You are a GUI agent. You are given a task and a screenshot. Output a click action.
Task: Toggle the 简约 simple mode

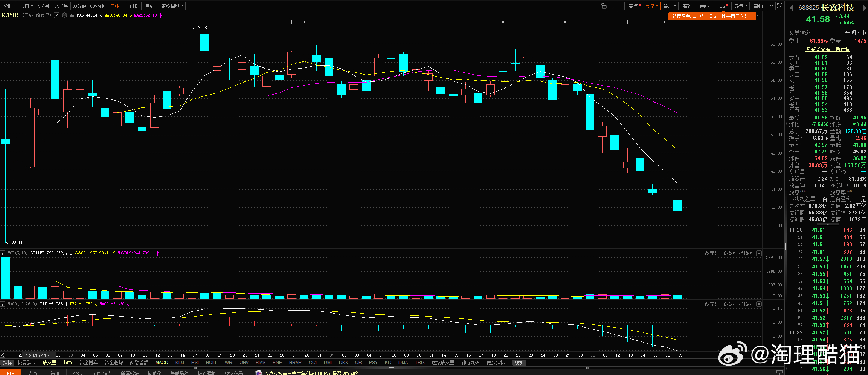pyautogui.click(x=758, y=6)
